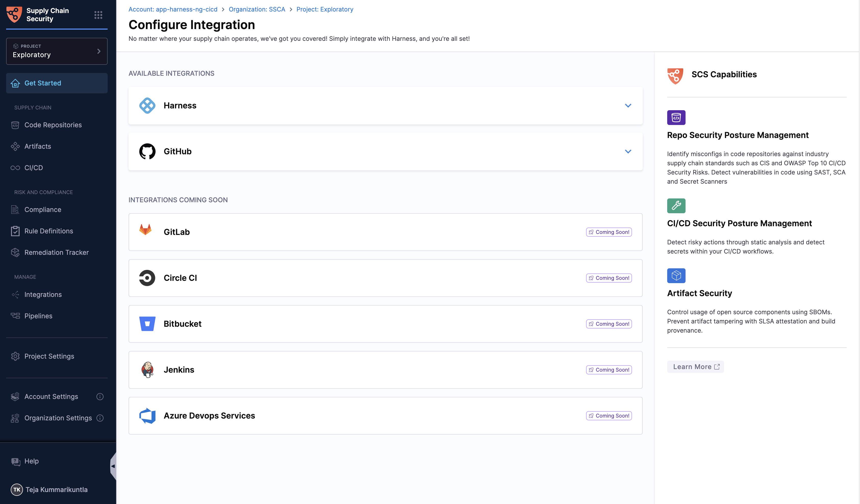The width and height of the screenshot is (860, 504).
Task: Follow the Organization: SSCA breadcrumb link
Action: (257, 9)
